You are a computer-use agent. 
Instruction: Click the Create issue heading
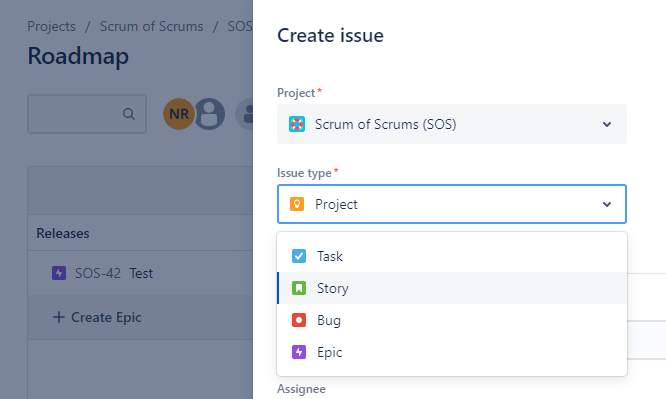(x=330, y=35)
